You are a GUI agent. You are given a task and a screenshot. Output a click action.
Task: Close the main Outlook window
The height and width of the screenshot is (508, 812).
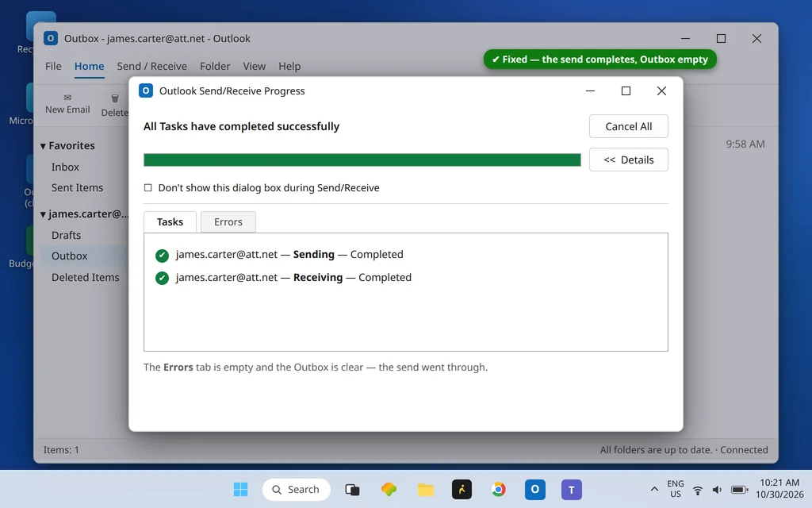coord(756,38)
